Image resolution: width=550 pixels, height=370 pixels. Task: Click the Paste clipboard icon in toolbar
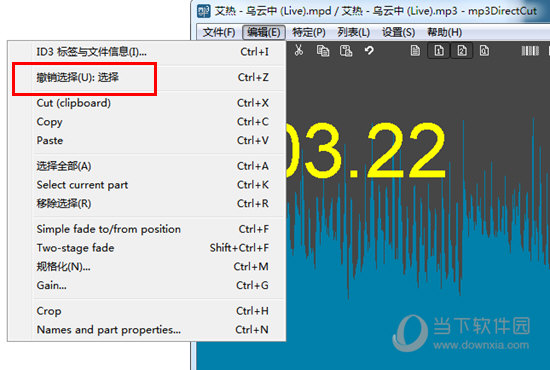pos(346,51)
